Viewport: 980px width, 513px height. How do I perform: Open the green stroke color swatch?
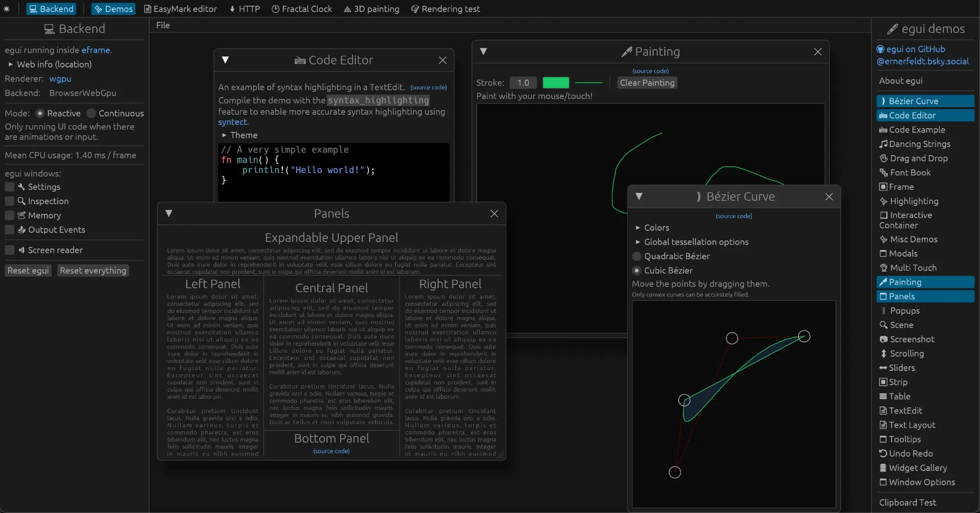556,83
